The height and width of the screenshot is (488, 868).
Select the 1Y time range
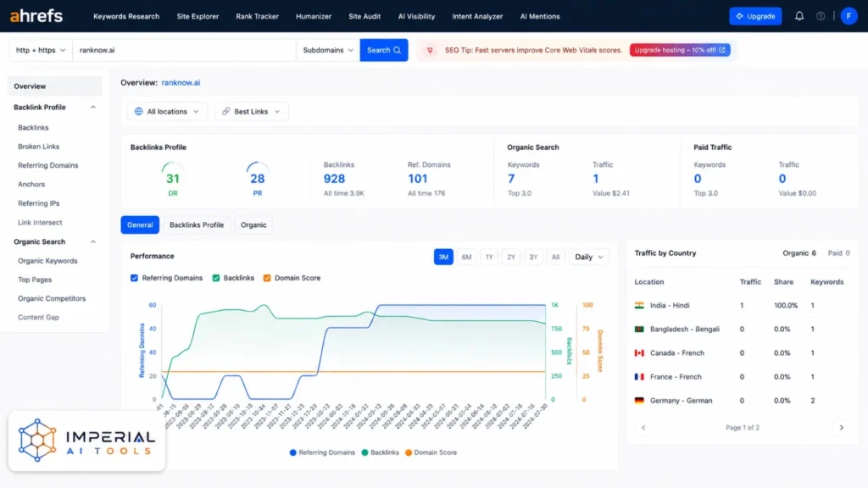[x=489, y=257]
